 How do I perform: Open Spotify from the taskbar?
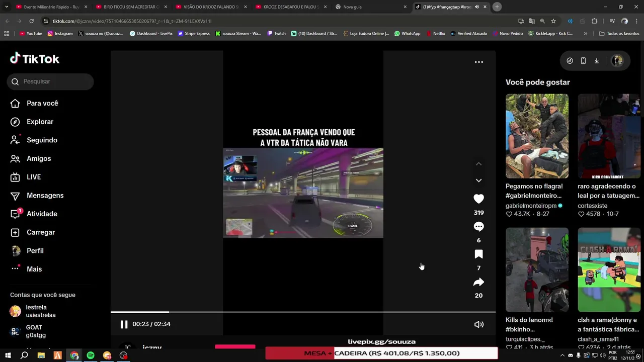coord(91,355)
